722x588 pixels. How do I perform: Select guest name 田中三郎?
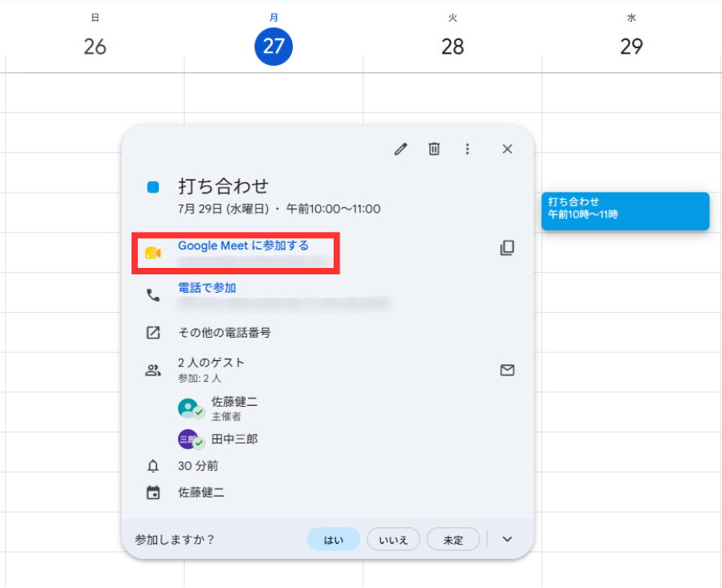(x=234, y=440)
